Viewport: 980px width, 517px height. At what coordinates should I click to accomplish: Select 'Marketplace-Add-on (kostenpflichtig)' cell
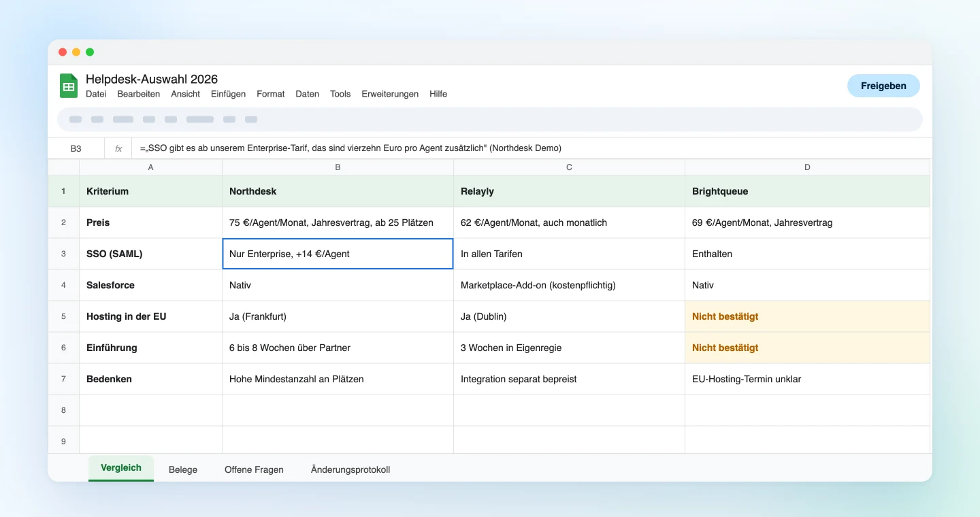coord(570,285)
